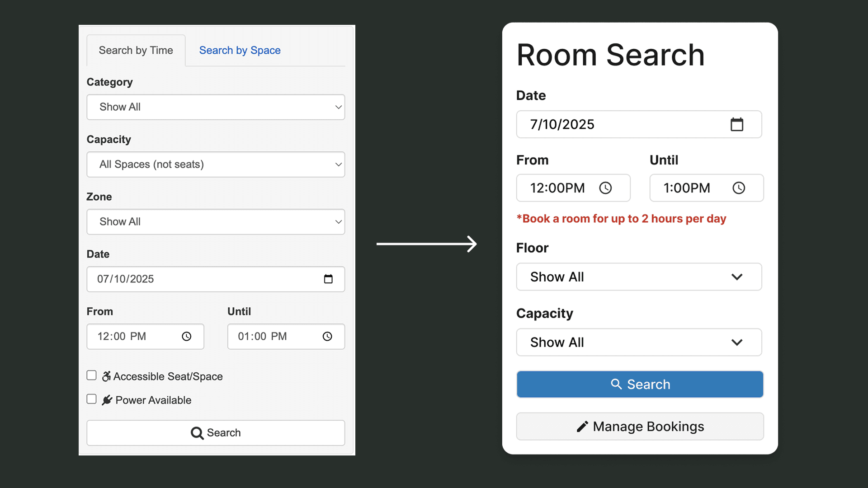Switch to Search by Space tab
Viewport: 868px width, 488px height.
point(240,51)
